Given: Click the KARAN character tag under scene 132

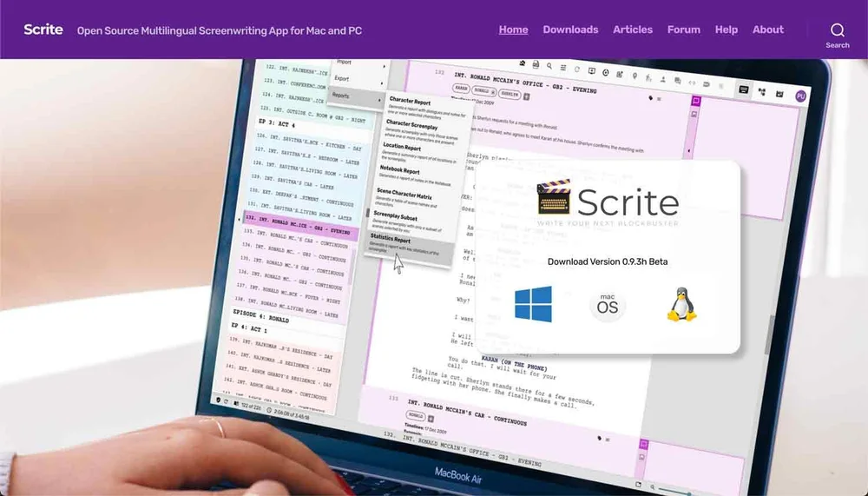Looking at the screenshot, I should (x=461, y=88).
